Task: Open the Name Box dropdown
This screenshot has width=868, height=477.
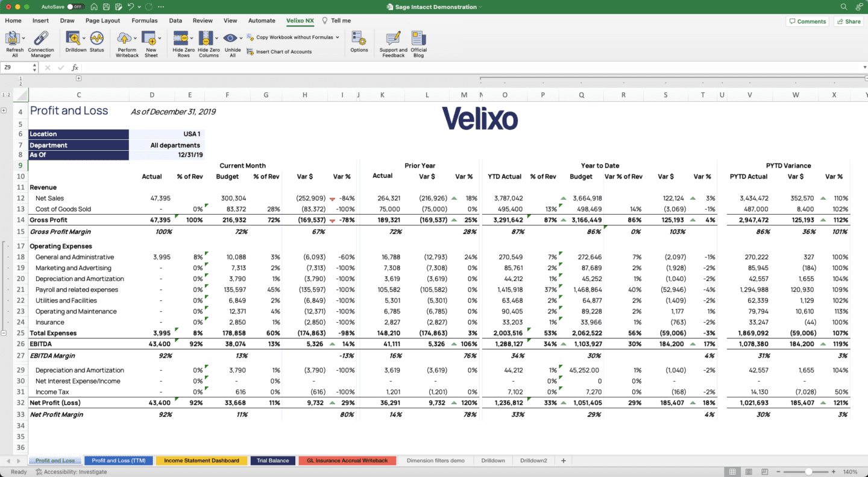Action: coord(34,67)
